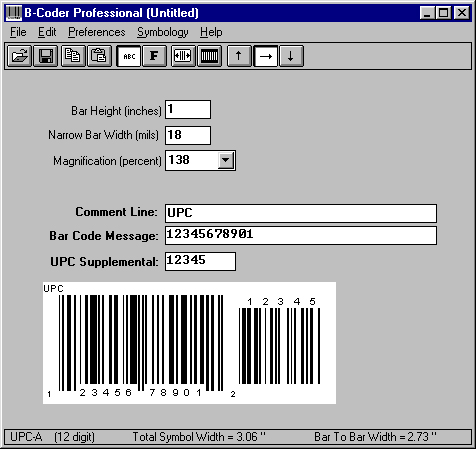Click the 'Magnification (percent)' label
This screenshot has width=476, height=449.
pos(107,161)
